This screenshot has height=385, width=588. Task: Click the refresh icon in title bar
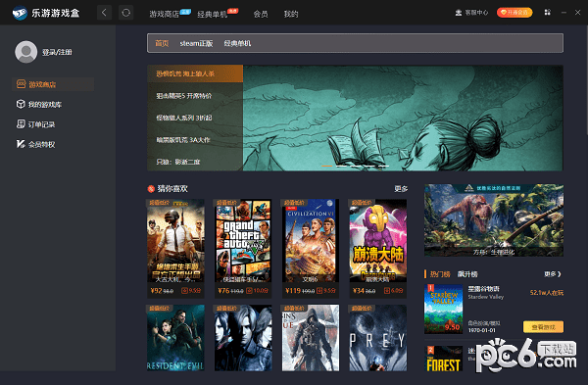(x=126, y=13)
